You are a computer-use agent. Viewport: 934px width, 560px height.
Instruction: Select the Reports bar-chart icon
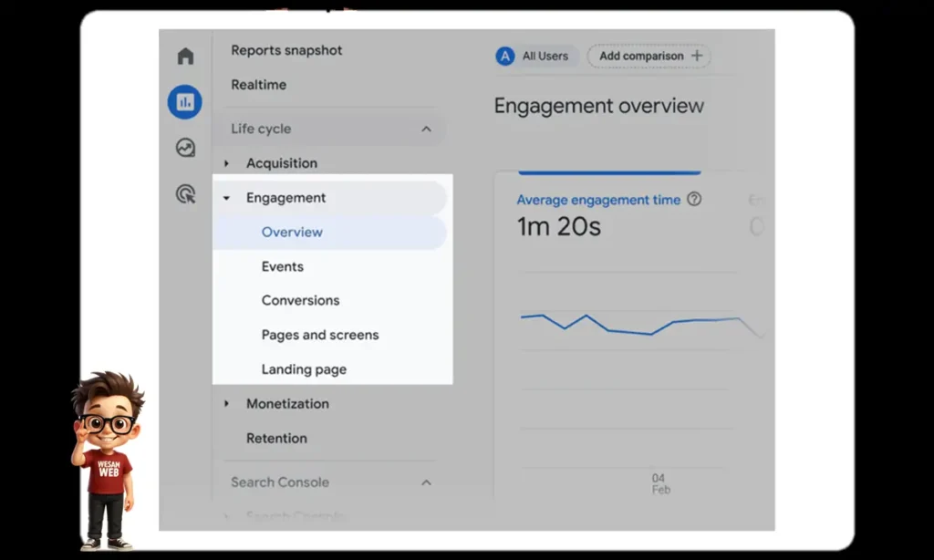185,102
